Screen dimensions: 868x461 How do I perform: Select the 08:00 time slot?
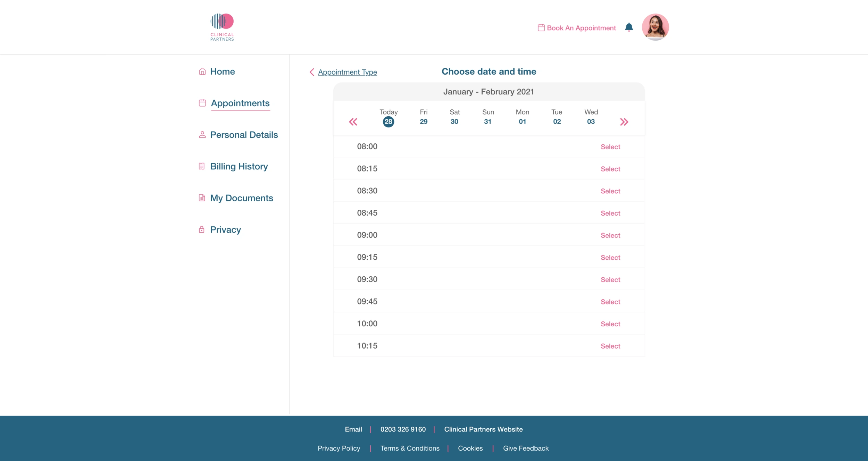click(x=610, y=147)
